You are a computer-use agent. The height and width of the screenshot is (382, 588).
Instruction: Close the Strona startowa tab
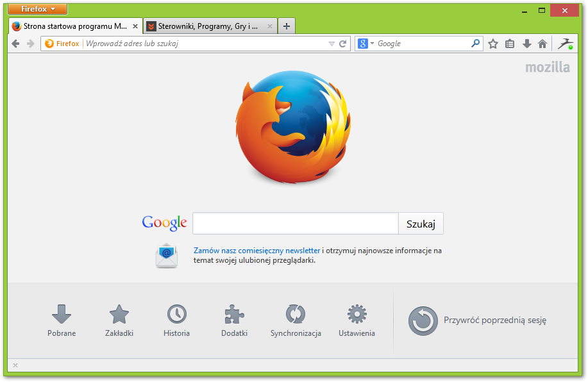coord(135,26)
